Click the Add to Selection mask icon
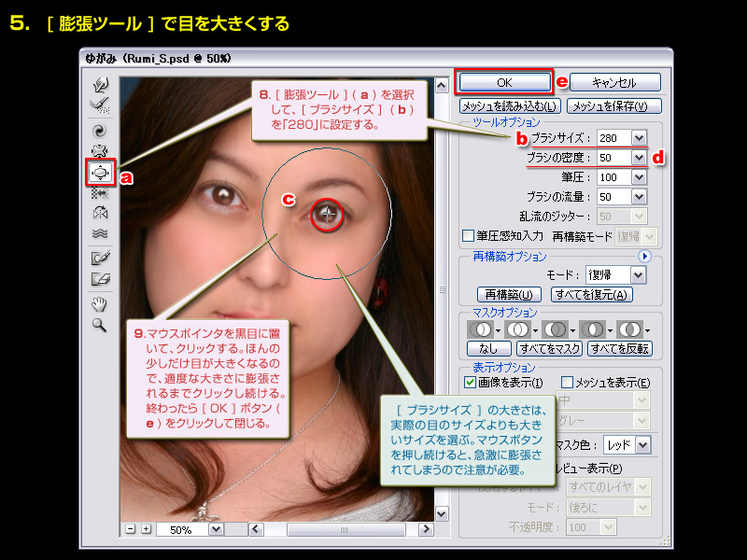Image resolution: width=747 pixels, height=560 pixels. (x=518, y=329)
